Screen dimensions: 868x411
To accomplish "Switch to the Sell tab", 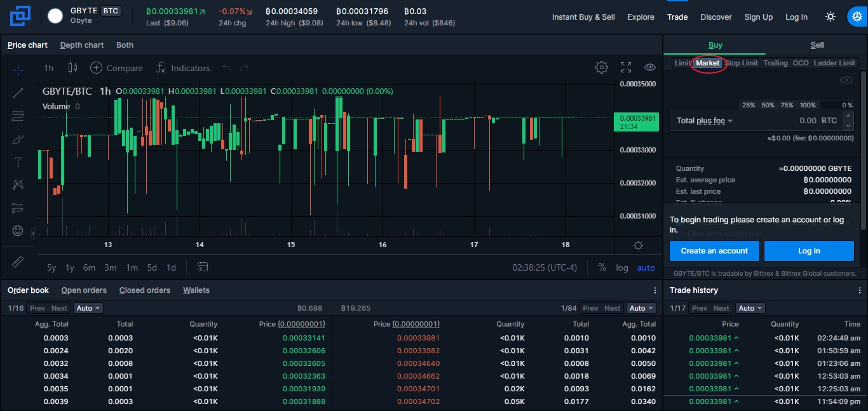I will [x=817, y=45].
